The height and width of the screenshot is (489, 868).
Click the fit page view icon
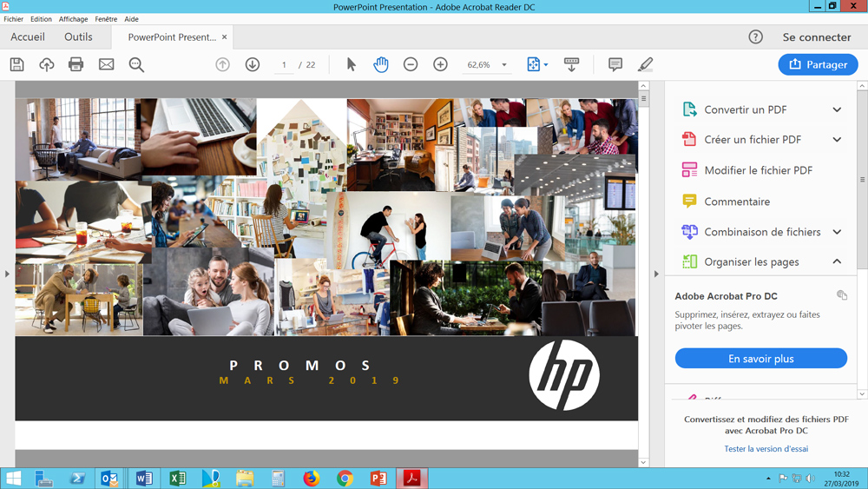pyautogui.click(x=533, y=64)
